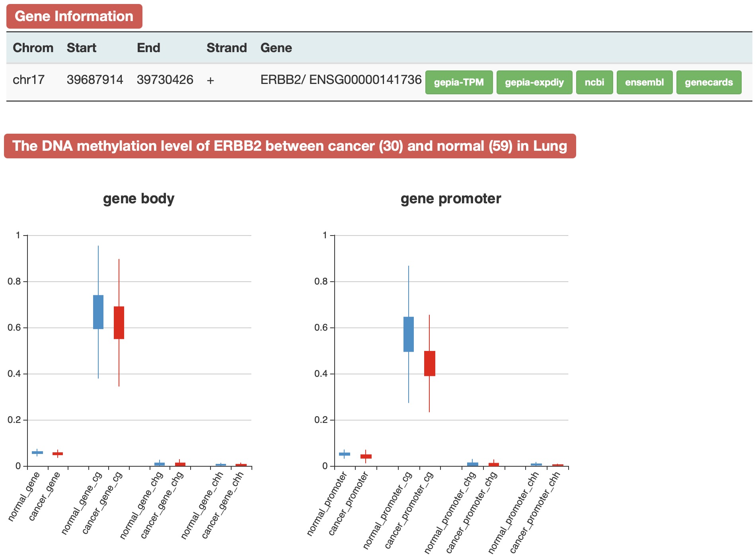The width and height of the screenshot is (756, 557).
Task: Click the red cancer_promoter box
Action: click(366, 456)
